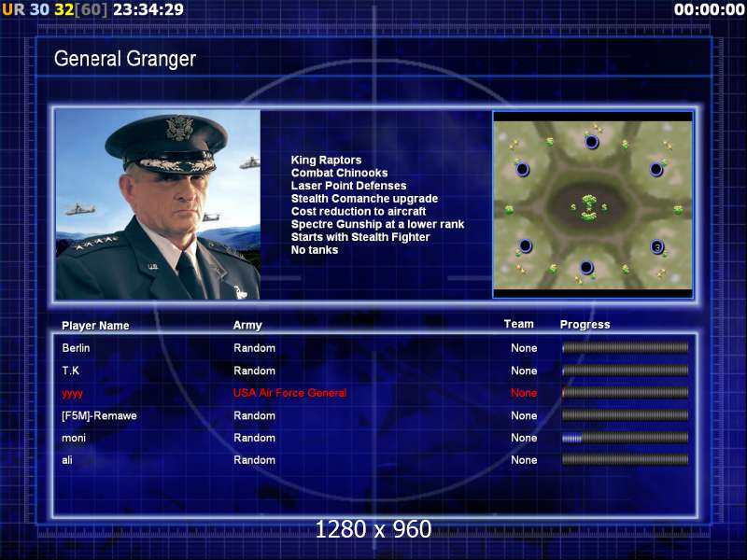Click General Granger's portrait image
Screen dimensions: 747x560
[158, 204]
